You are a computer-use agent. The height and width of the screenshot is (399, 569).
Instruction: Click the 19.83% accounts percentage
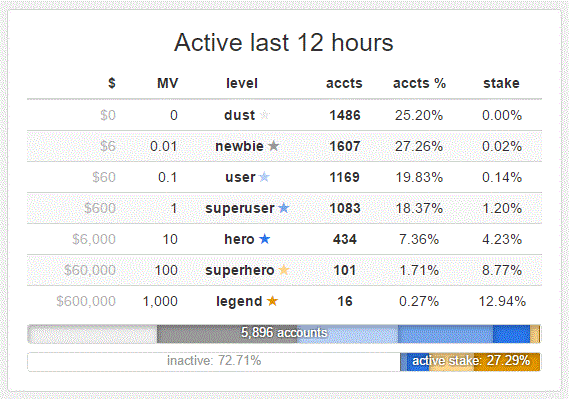pyautogui.click(x=419, y=177)
